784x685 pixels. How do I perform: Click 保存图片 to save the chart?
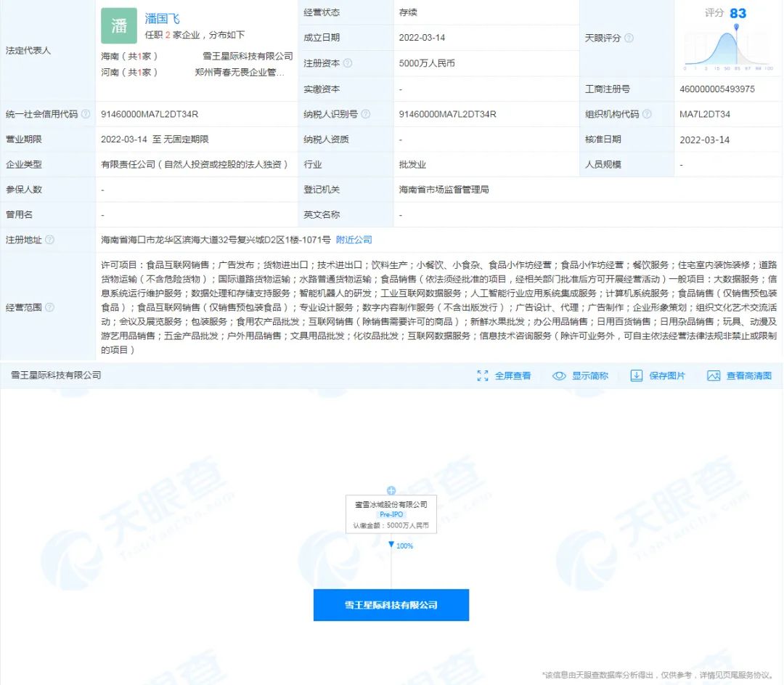(658, 376)
